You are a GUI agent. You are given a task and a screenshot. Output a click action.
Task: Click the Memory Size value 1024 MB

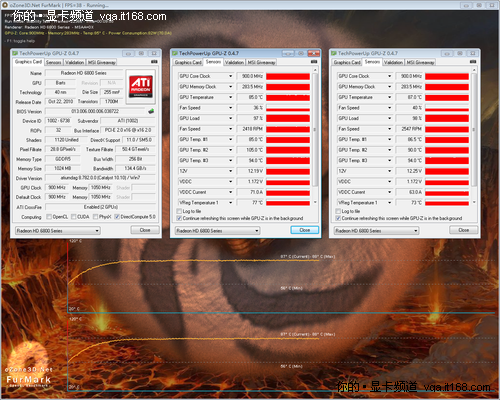click(63, 168)
